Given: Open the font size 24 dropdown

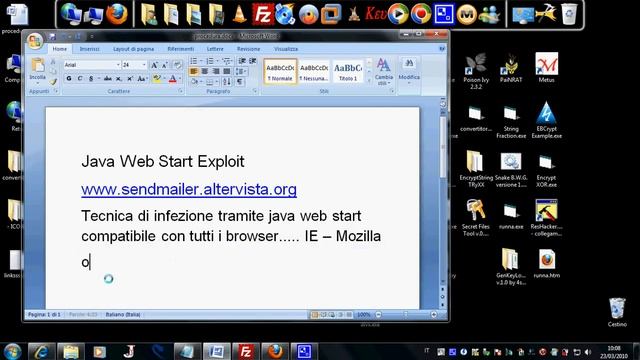Looking at the screenshot, I should tap(144, 65).
